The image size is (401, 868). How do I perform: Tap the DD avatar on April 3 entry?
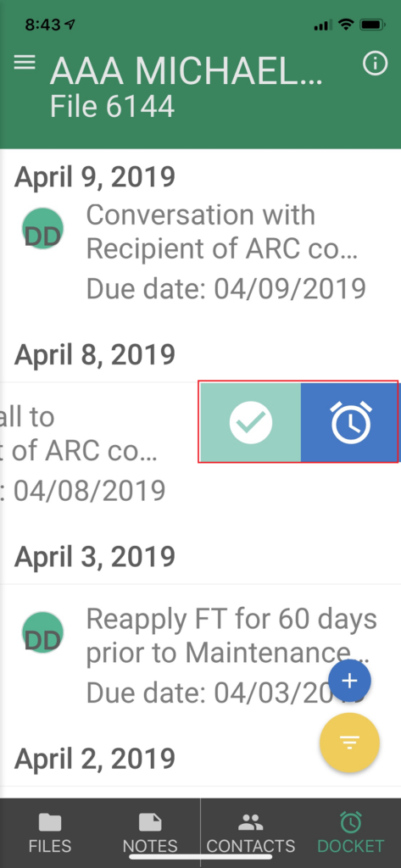coord(42,632)
